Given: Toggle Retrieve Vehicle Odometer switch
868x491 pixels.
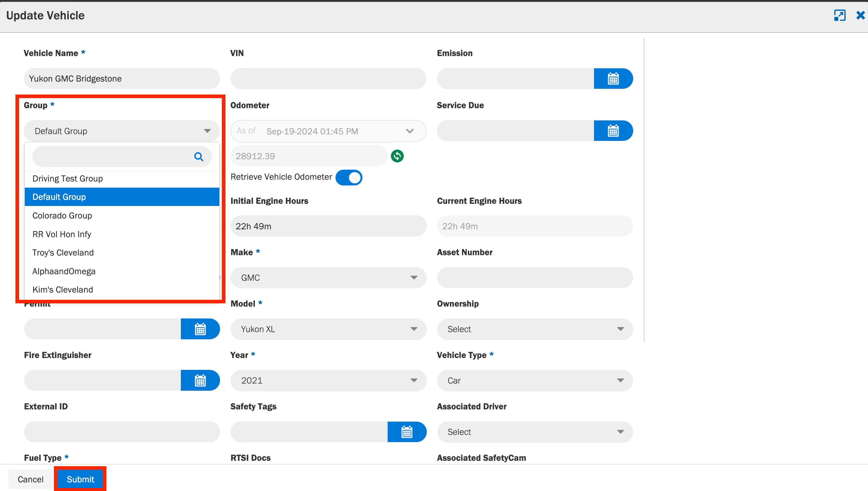Looking at the screenshot, I should 349,178.
